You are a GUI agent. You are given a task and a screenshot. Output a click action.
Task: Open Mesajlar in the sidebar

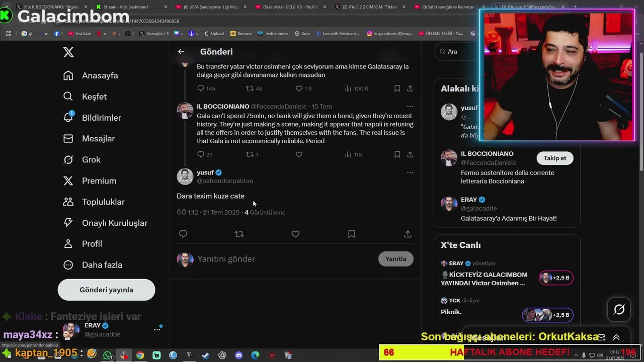click(x=89, y=139)
